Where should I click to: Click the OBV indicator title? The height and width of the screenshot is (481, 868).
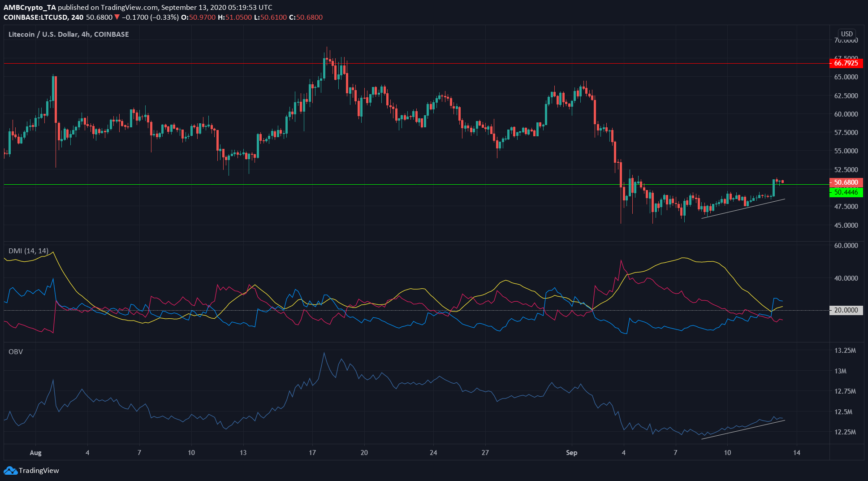pyautogui.click(x=16, y=352)
